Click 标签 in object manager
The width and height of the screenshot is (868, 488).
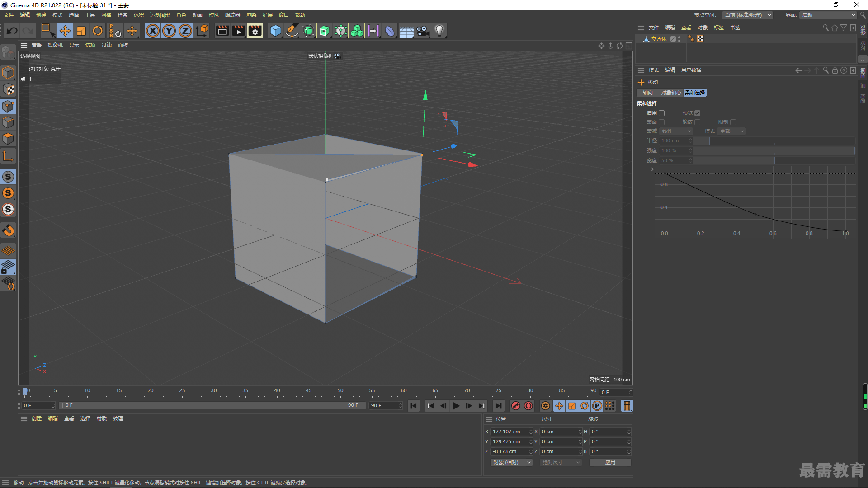click(719, 28)
